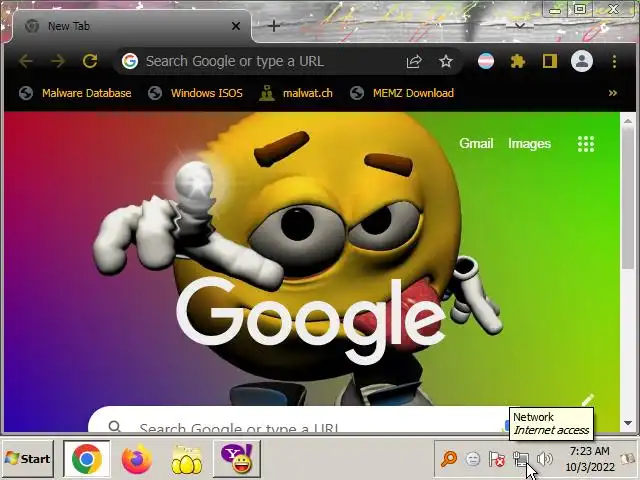This screenshot has width=640, height=480.
Task: Share this page using the share icon
Action: pos(414,61)
